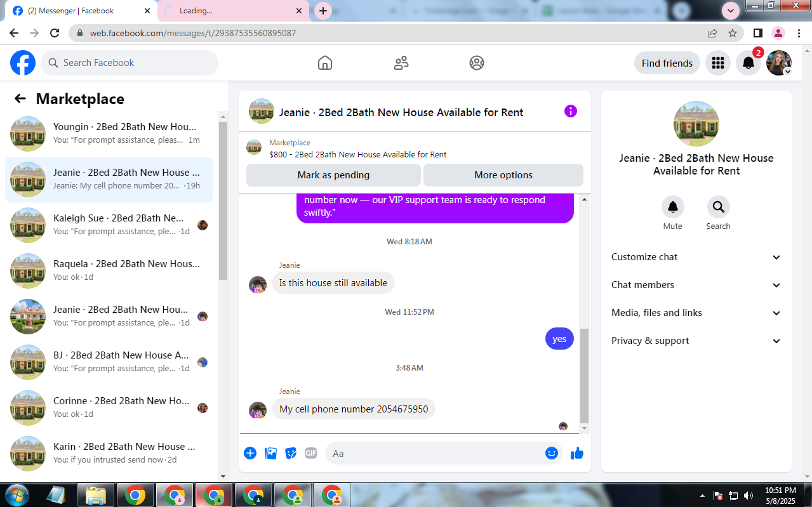The image size is (812, 507).
Task: Open the browser tab search dropdown
Action: [731, 11]
